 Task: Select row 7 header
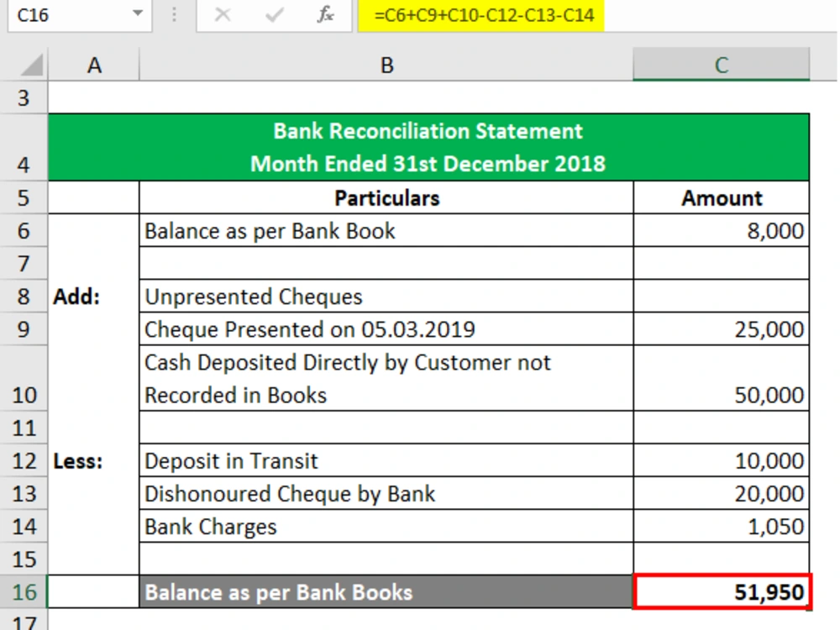click(24, 264)
